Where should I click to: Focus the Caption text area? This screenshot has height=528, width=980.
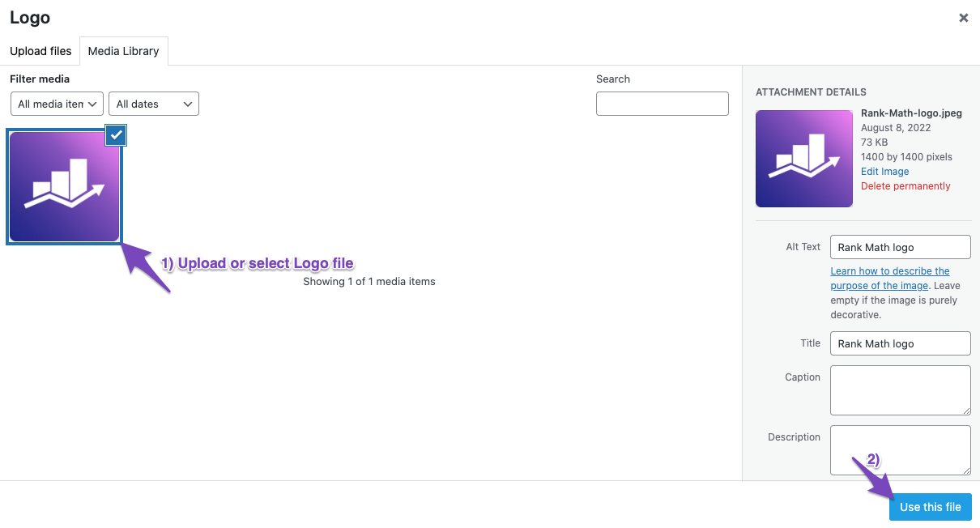click(x=901, y=390)
